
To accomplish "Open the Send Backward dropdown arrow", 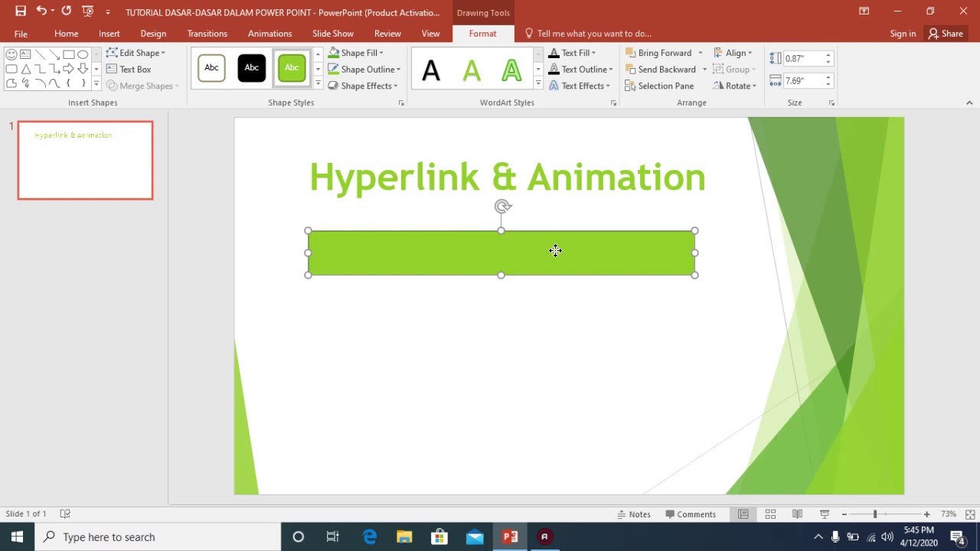I will tap(704, 70).
